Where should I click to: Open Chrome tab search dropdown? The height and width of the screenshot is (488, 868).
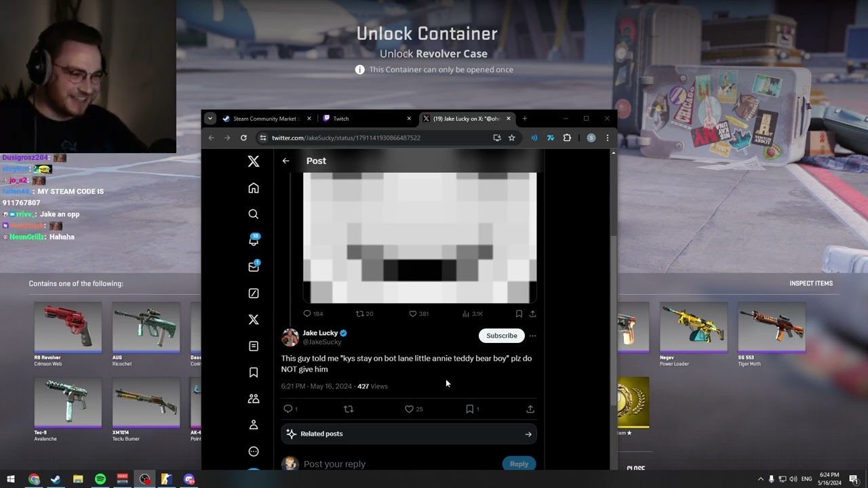(210, 119)
